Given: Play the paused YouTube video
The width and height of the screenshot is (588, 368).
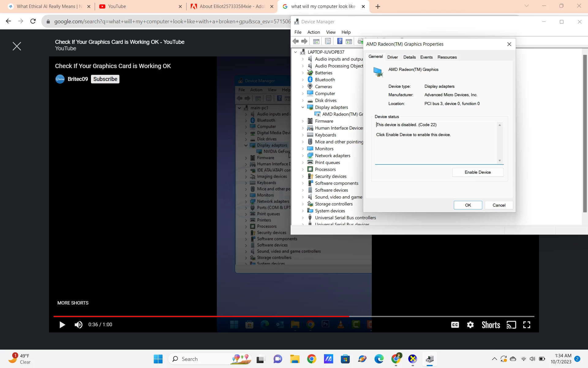Looking at the screenshot, I should [x=62, y=325].
